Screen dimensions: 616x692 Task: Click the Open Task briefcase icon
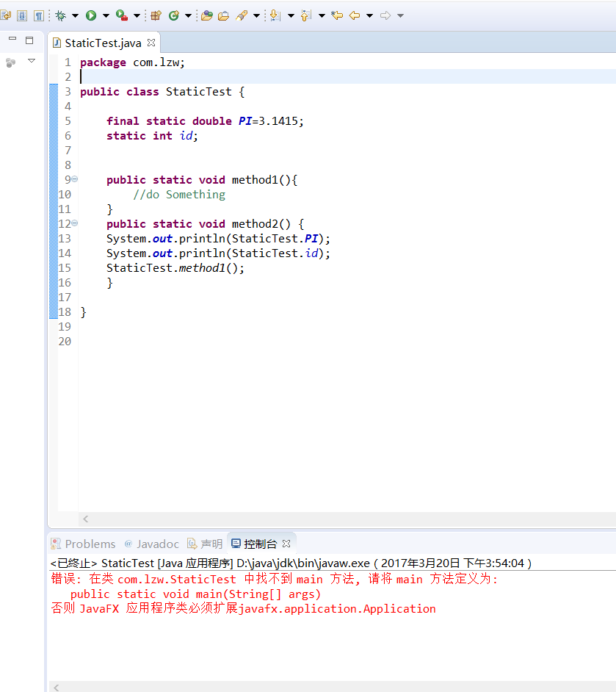pos(223,15)
